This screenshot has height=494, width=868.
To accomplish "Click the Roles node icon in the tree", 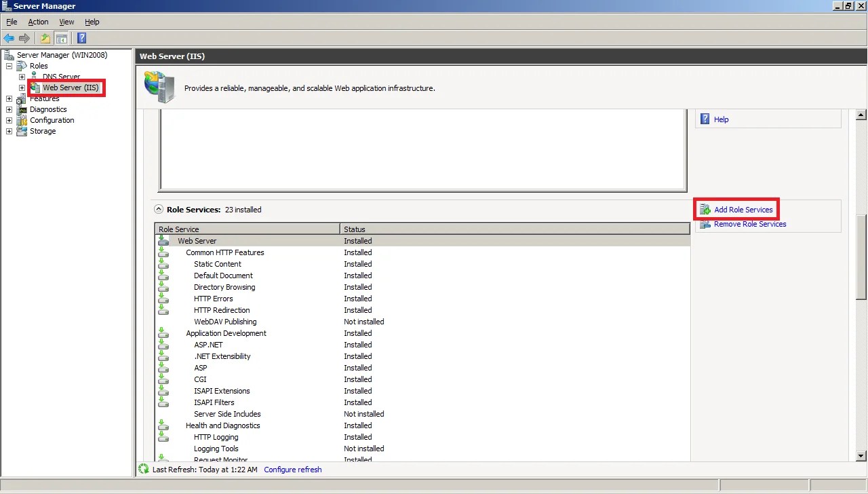I will coord(22,66).
